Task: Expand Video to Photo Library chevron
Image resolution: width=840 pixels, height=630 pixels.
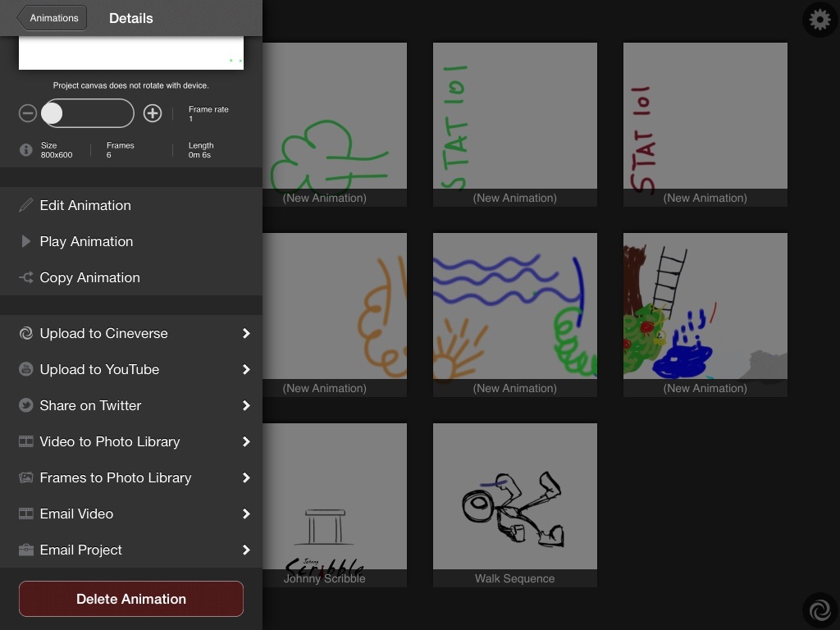Action: click(x=246, y=441)
